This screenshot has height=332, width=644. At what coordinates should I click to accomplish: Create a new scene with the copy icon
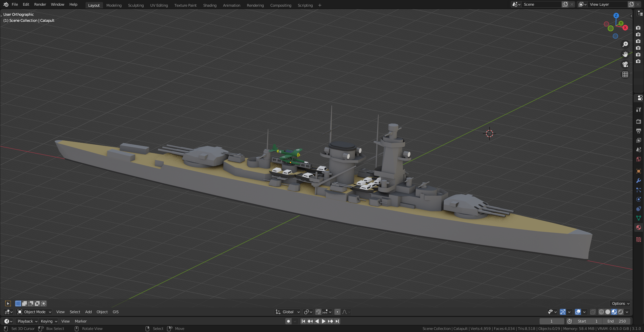(565, 4)
